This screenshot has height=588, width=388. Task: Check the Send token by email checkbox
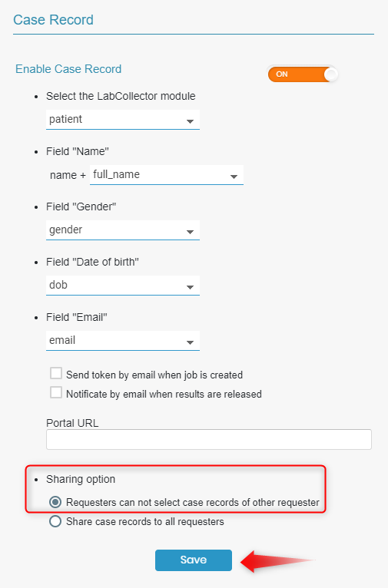coord(56,374)
